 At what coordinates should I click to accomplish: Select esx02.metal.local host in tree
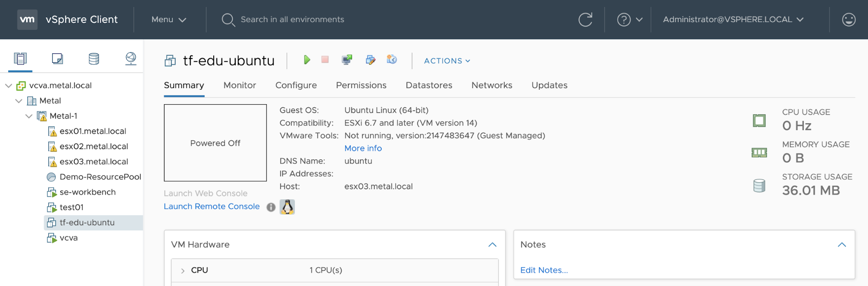point(94,146)
